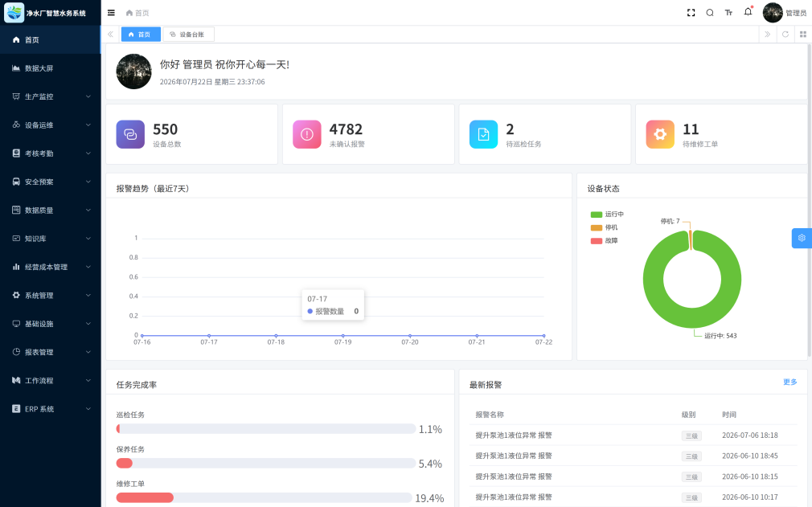This screenshot has width=812, height=507.
Task: Click the page vertical scrollbar
Action: click(810, 201)
